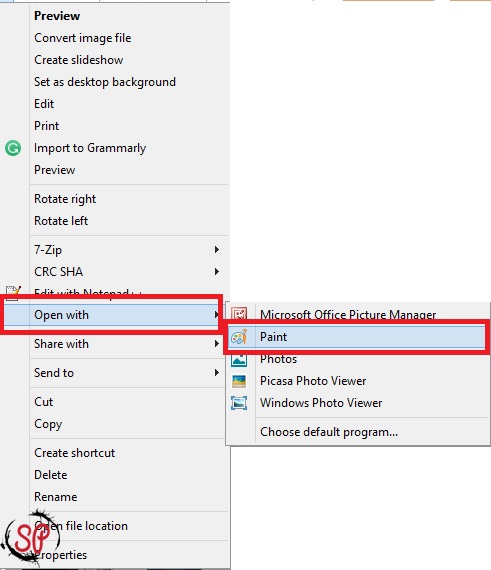491x570 pixels.
Task: Click the bold Preview entry at top
Action: click(x=57, y=16)
